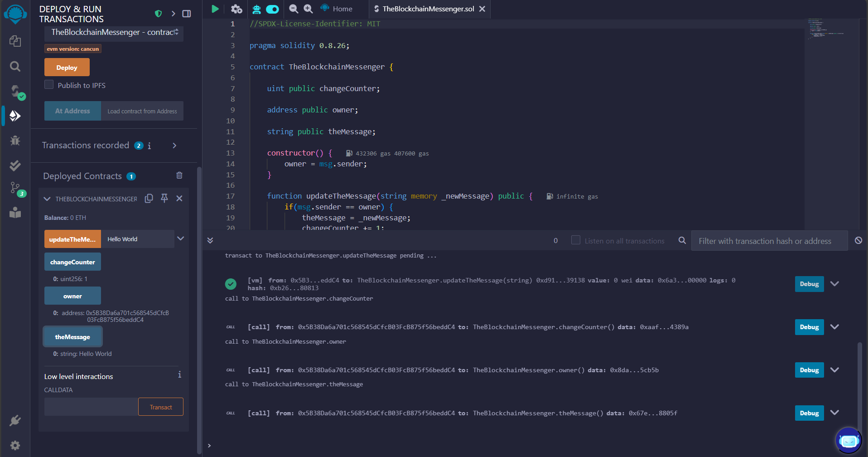Viewport: 868px width, 457px height.
Task: Zoom in the code editor
Action: pyautogui.click(x=308, y=9)
